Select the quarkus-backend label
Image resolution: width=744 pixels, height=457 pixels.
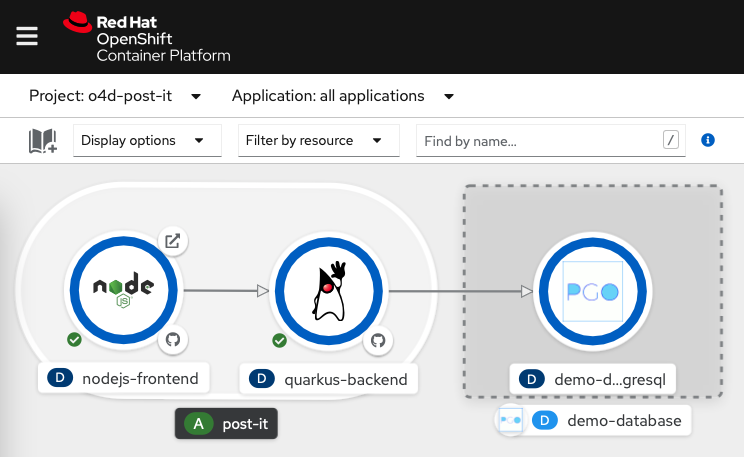(328, 379)
